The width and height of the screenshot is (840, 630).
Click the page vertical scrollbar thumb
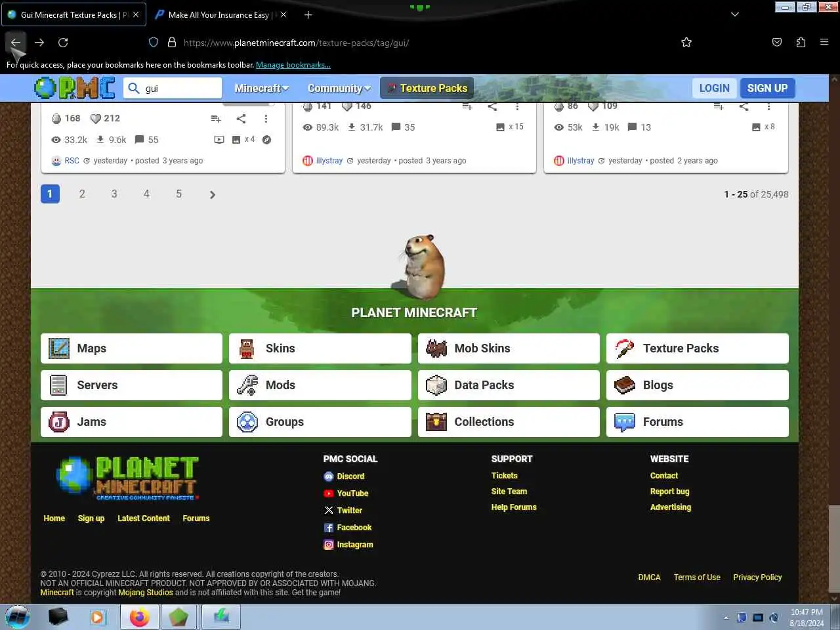tap(833, 549)
